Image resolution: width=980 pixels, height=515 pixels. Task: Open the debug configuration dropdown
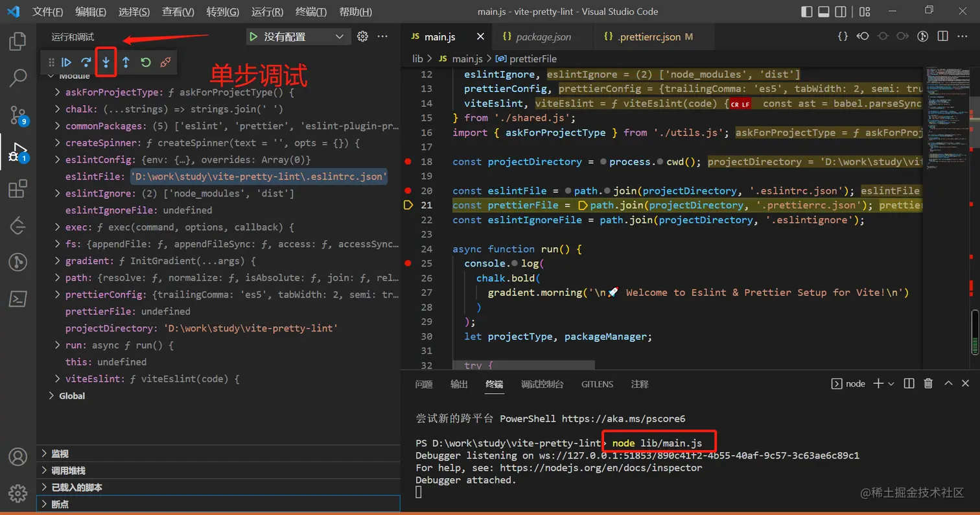coord(339,37)
